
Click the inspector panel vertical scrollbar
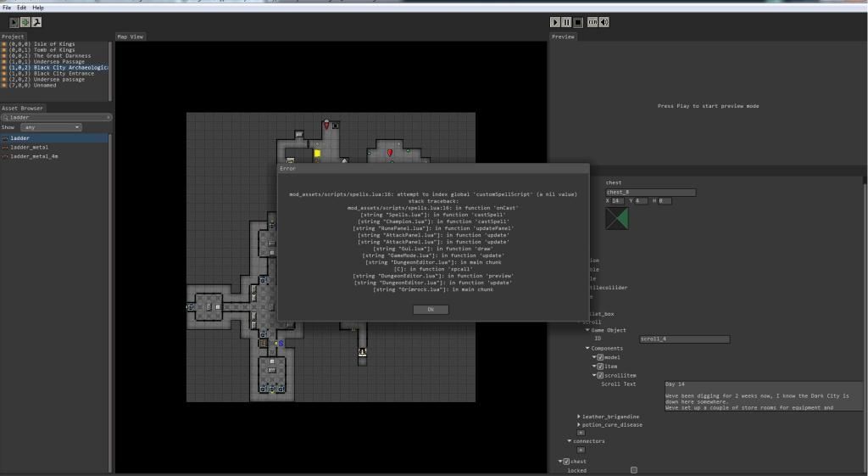pyautogui.click(x=865, y=327)
